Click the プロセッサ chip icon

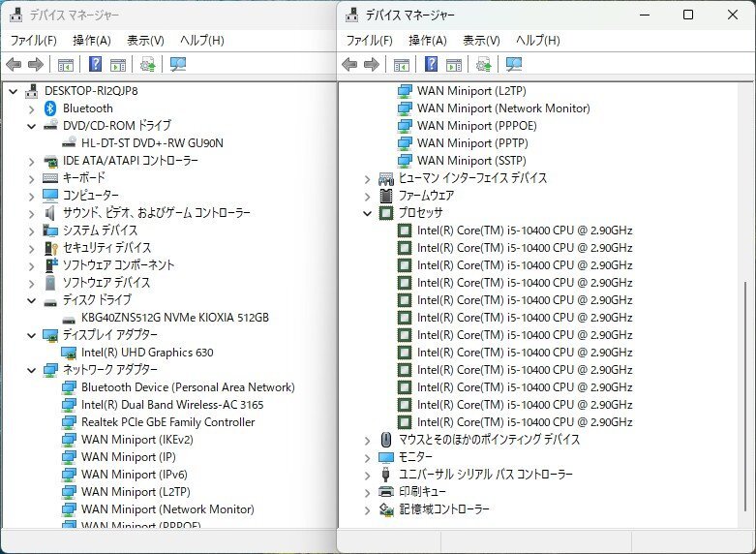pos(386,213)
